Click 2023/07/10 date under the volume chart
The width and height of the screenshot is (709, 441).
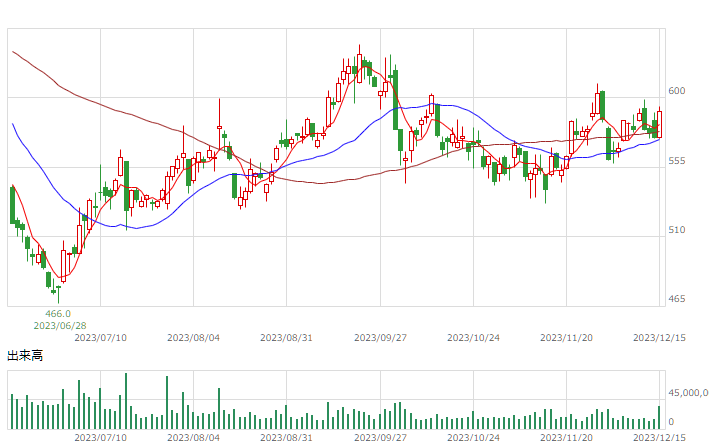pos(100,437)
